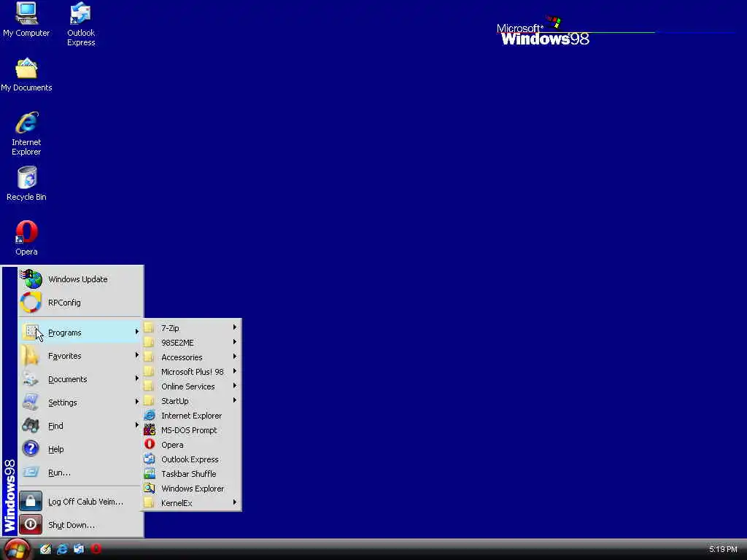Open the 98SE2ME program folder
747x560 pixels.
click(191, 343)
